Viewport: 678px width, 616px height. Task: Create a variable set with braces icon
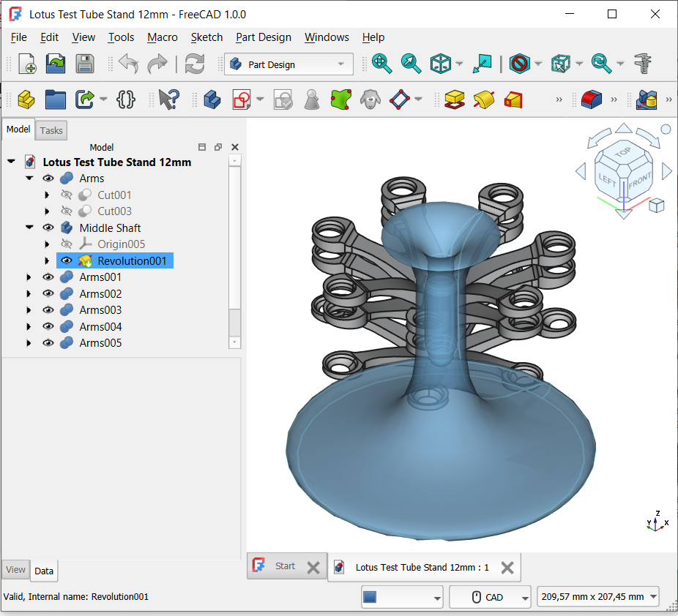[126, 99]
